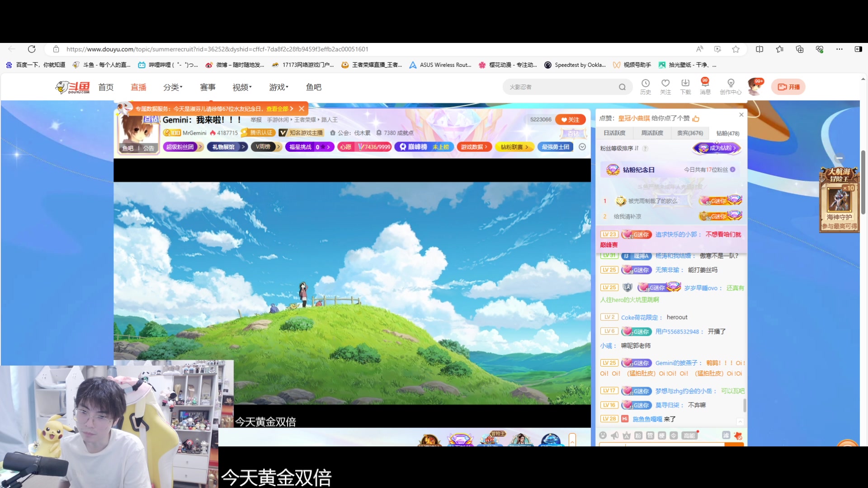Open user avatar in header
The image size is (868, 488).
(x=755, y=87)
